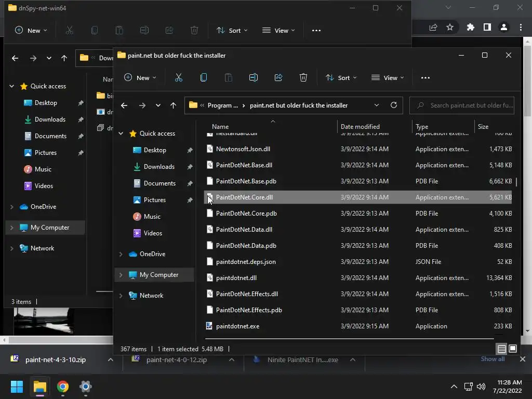Select Desktop in dnSpy window sidebar
The height and width of the screenshot is (399, 532).
pyautogui.click(x=46, y=103)
